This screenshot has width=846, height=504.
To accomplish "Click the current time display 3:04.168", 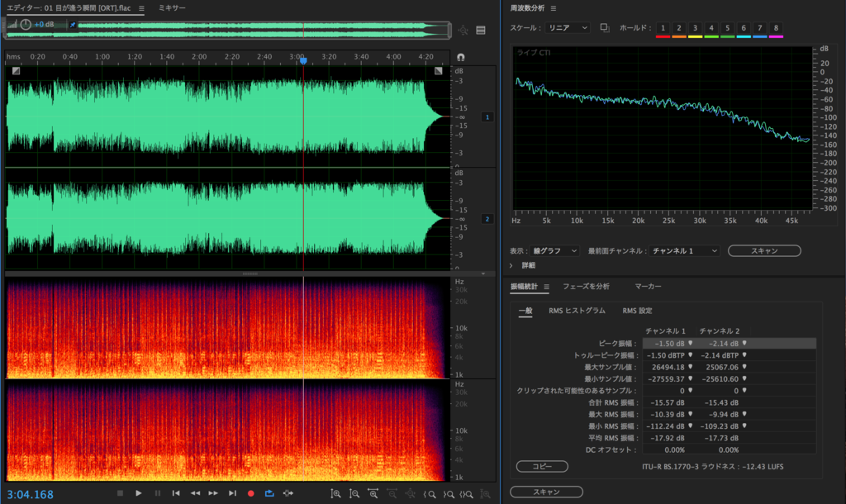I will [31, 494].
